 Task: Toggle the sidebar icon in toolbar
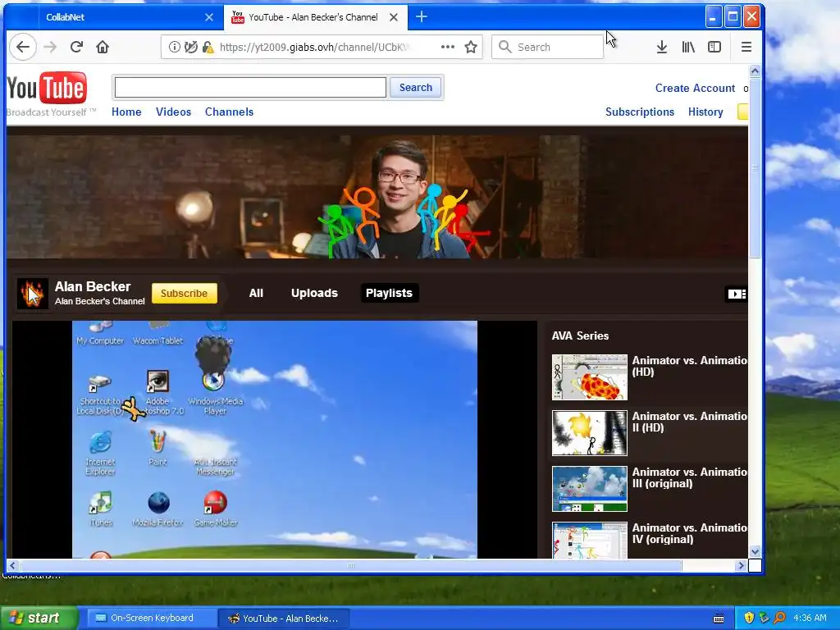coord(714,47)
